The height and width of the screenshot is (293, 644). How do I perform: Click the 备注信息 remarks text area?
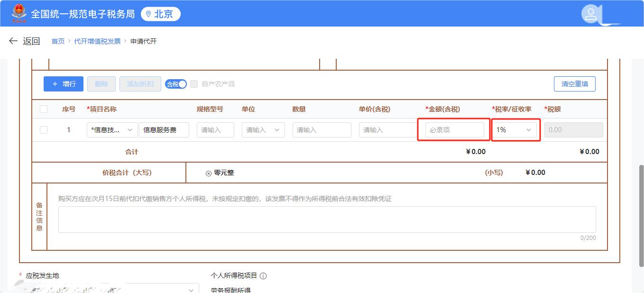(327, 219)
